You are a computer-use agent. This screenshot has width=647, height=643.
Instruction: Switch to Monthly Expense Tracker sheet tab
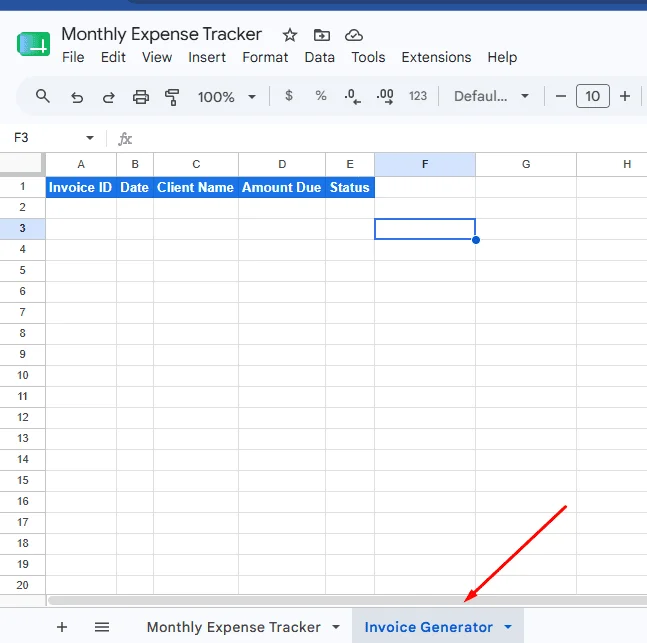[234, 627]
